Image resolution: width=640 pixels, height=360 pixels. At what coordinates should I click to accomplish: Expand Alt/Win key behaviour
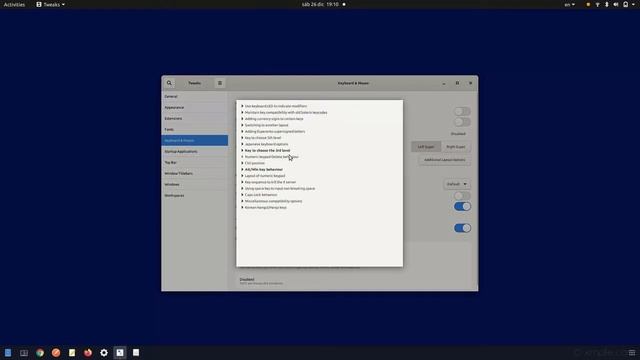pos(242,169)
